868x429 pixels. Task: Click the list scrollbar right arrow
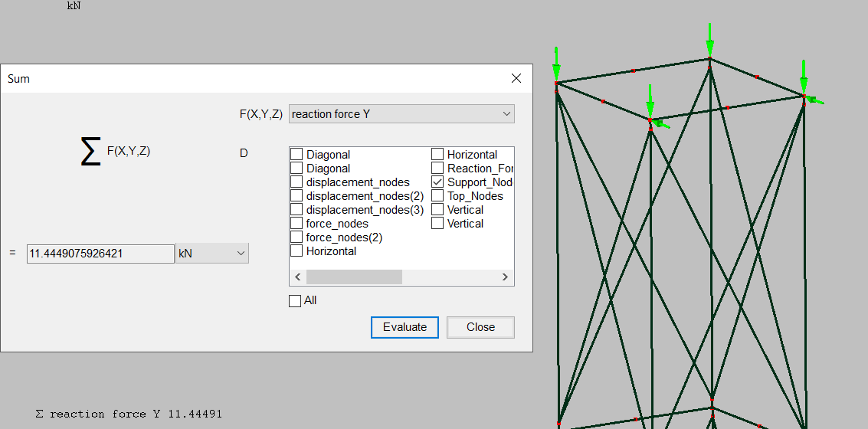pos(505,277)
